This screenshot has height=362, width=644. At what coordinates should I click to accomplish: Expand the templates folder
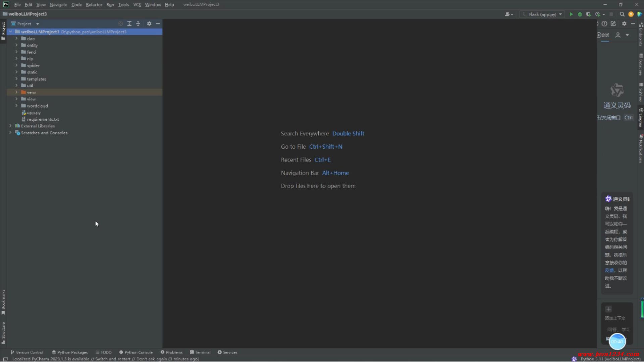click(x=16, y=79)
